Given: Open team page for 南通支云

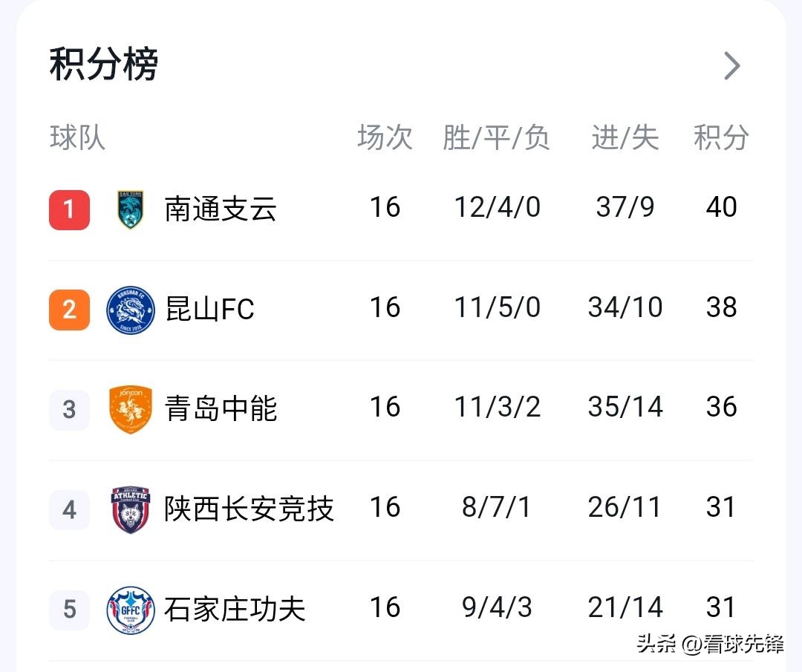Looking at the screenshot, I should tap(220, 209).
